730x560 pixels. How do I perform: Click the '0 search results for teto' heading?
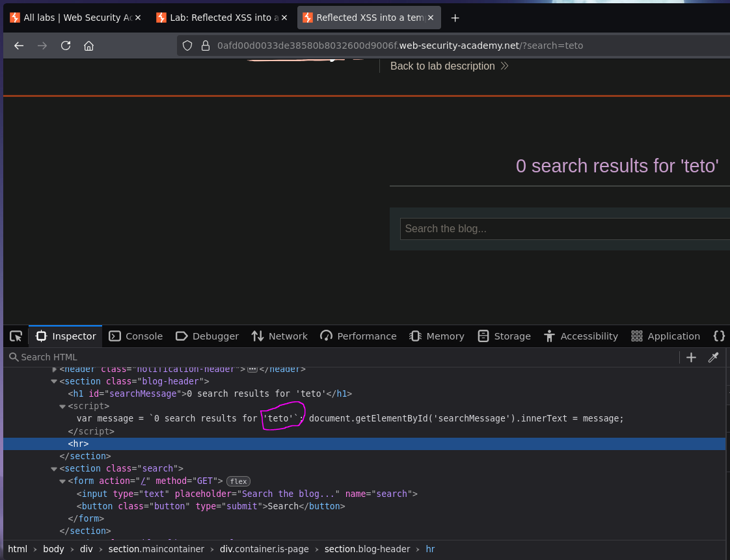617,167
